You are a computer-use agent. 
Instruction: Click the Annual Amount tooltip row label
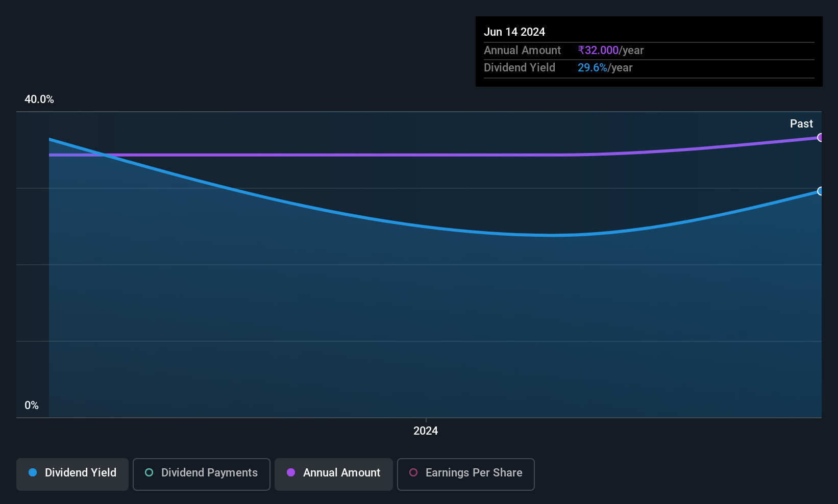click(522, 51)
